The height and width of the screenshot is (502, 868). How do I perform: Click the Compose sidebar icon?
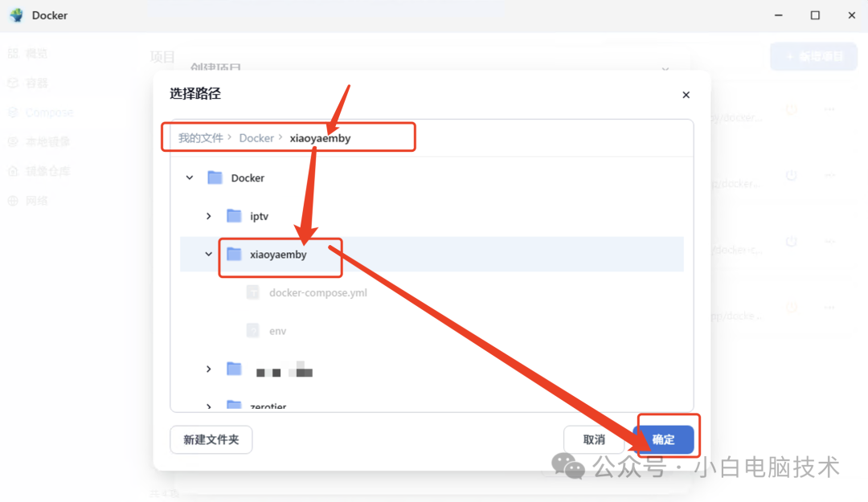click(13, 112)
